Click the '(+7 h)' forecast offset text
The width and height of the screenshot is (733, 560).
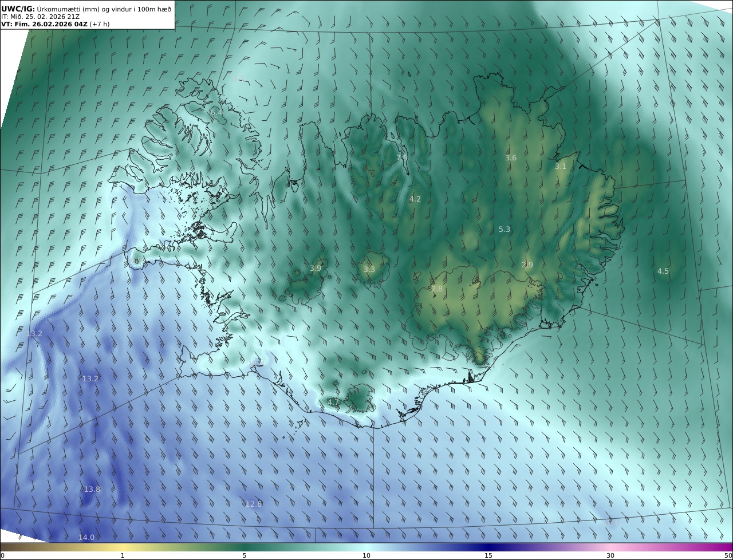pos(100,24)
